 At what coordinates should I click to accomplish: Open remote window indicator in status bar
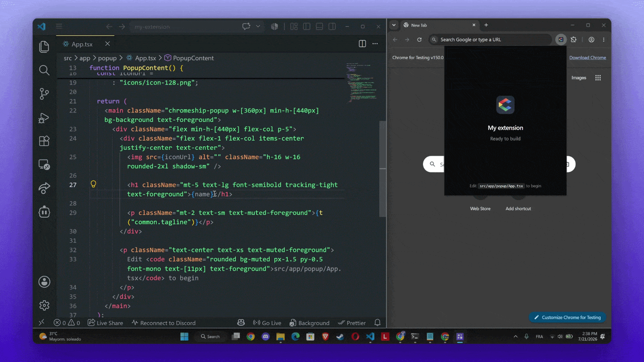click(42, 323)
